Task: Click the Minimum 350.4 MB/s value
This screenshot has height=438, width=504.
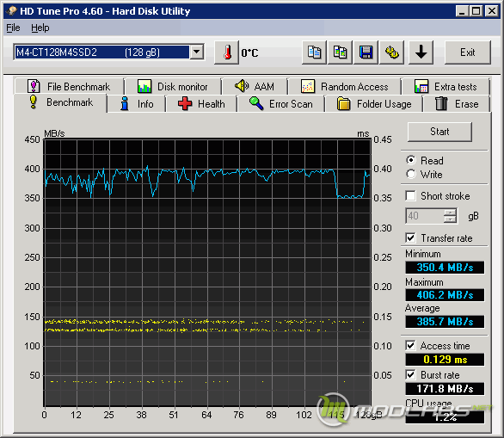Action: [445, 268]
